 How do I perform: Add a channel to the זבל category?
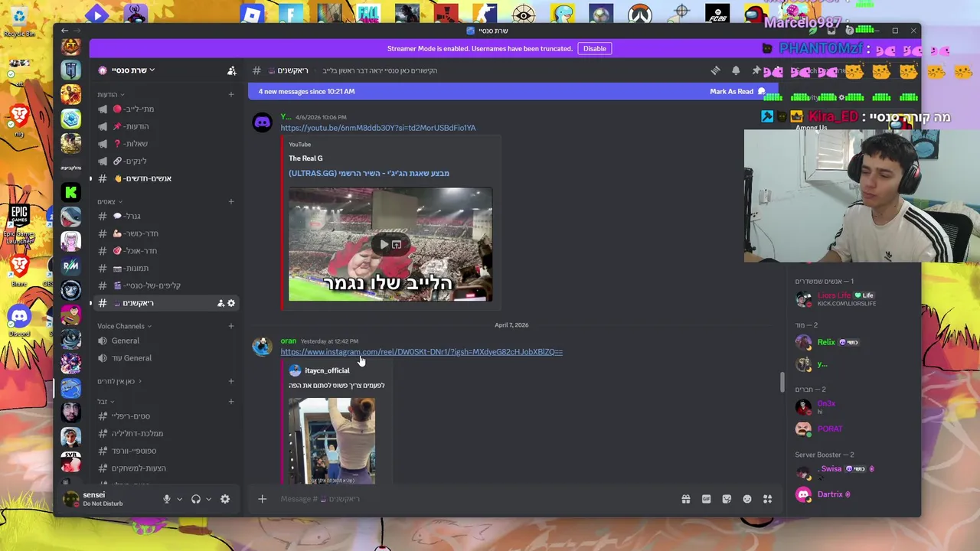[231, 401]
